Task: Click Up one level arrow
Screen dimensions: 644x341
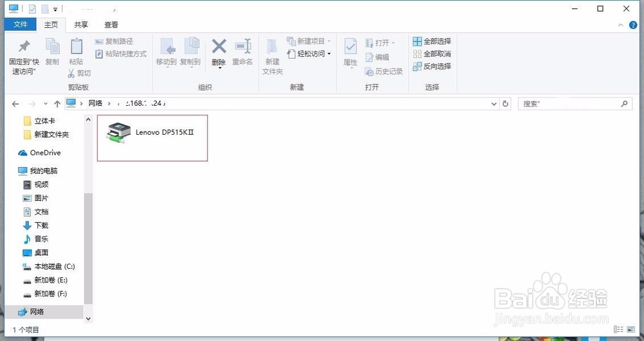Action: point(57,104)
